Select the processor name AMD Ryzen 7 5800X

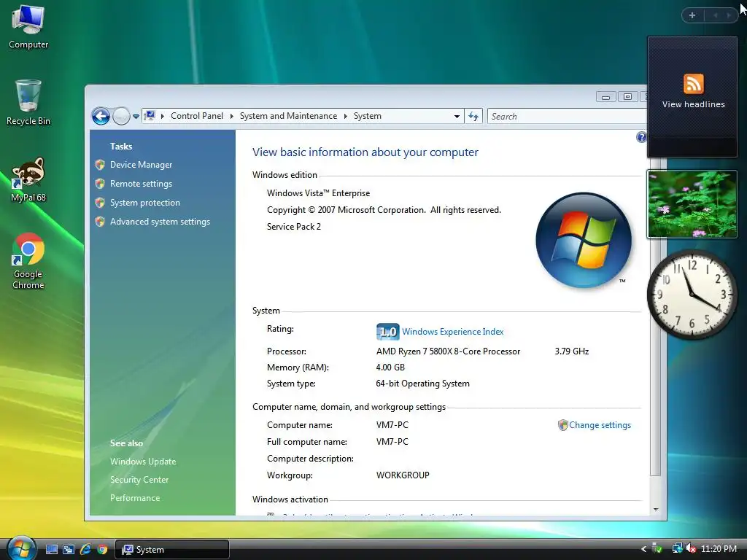click(x=448, y=351)
